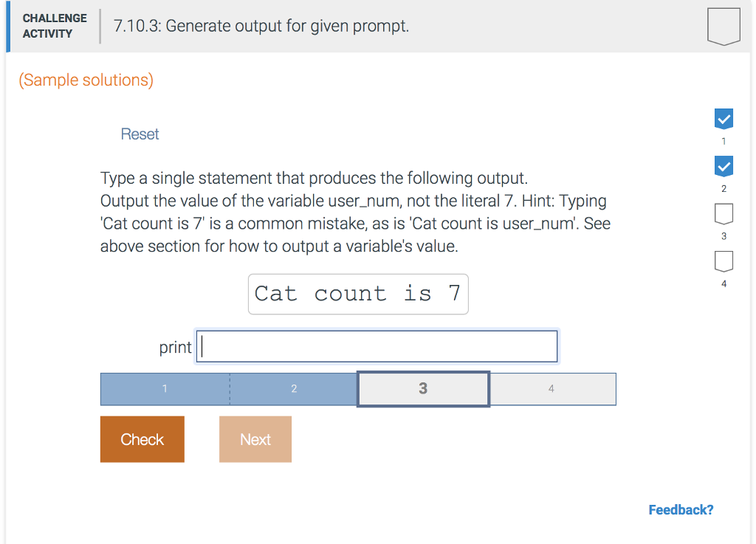Image resolution: width=756 pixels, height=544 pixels.
Task: Click inside the print answer field
Action: click(377, 345)
